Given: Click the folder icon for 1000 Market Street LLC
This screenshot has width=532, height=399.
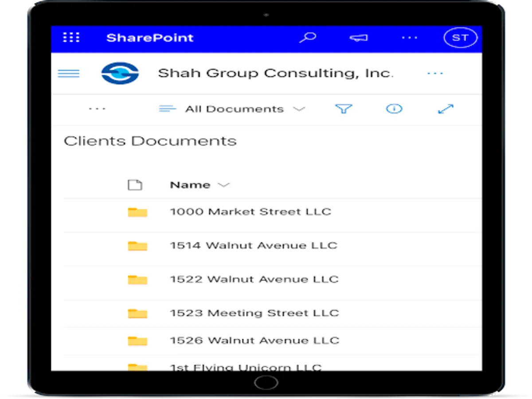Looking at the screenshot, I should click(x=137, y=212).
